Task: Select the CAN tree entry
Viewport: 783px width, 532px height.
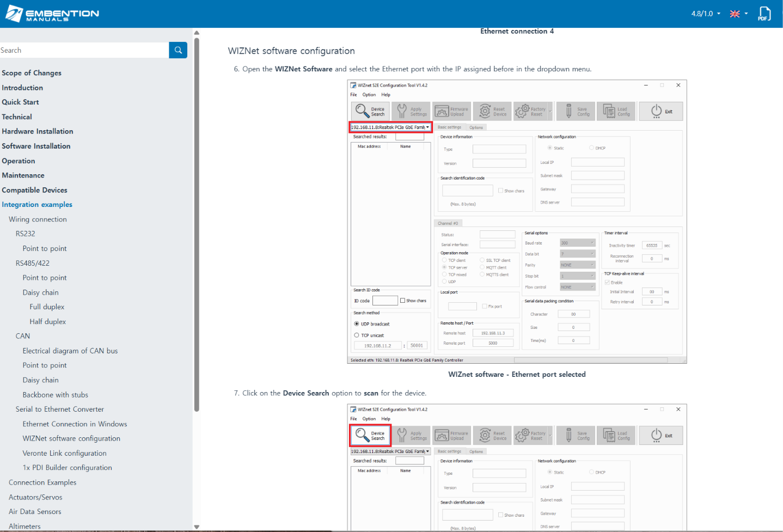Action: tap(23, 336)
